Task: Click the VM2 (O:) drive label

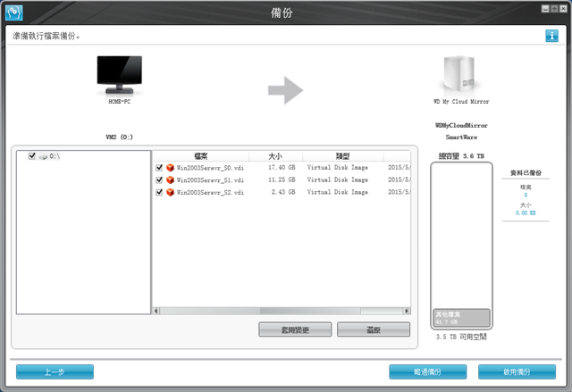Action: tap(119, 137)
